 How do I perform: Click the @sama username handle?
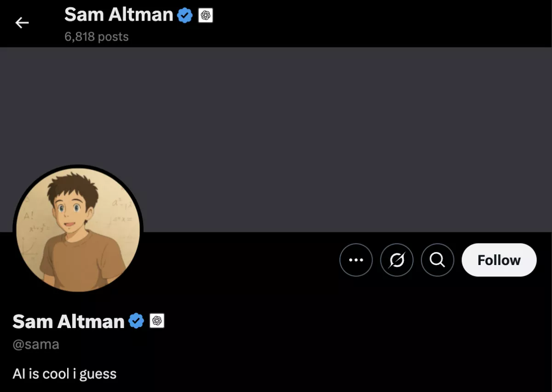click(x=35, y=344)
